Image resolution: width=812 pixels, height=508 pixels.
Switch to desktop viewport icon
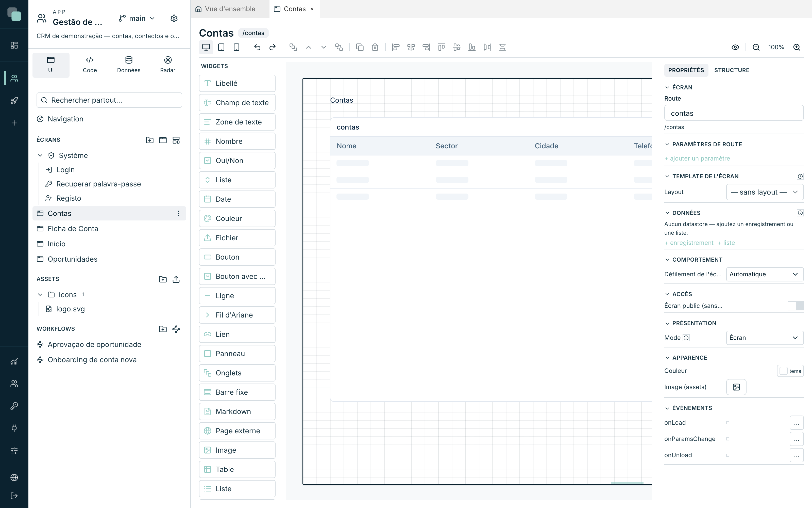(206, 47)
